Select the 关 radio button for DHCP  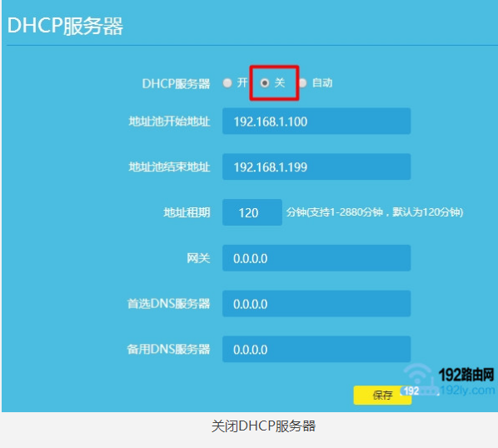tap(265, 83)
